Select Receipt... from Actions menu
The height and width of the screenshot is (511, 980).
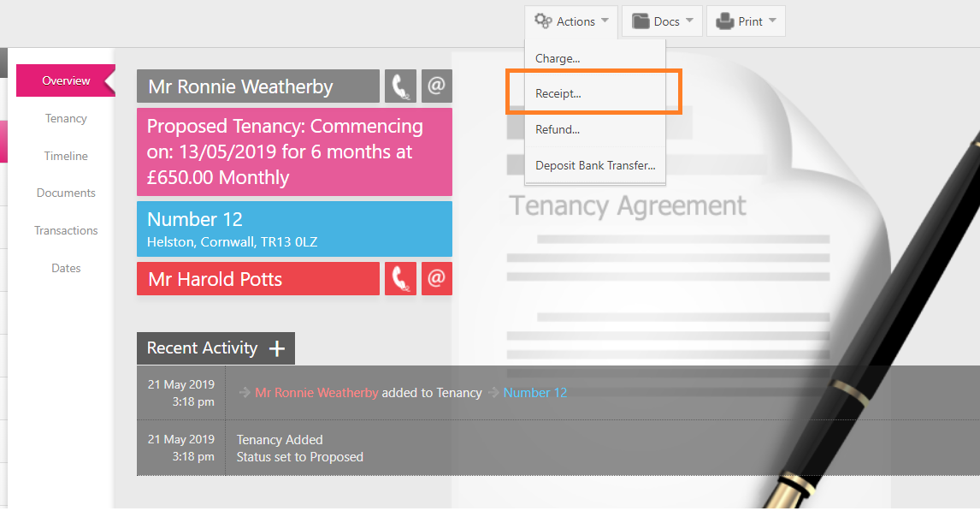click(595, 93)
